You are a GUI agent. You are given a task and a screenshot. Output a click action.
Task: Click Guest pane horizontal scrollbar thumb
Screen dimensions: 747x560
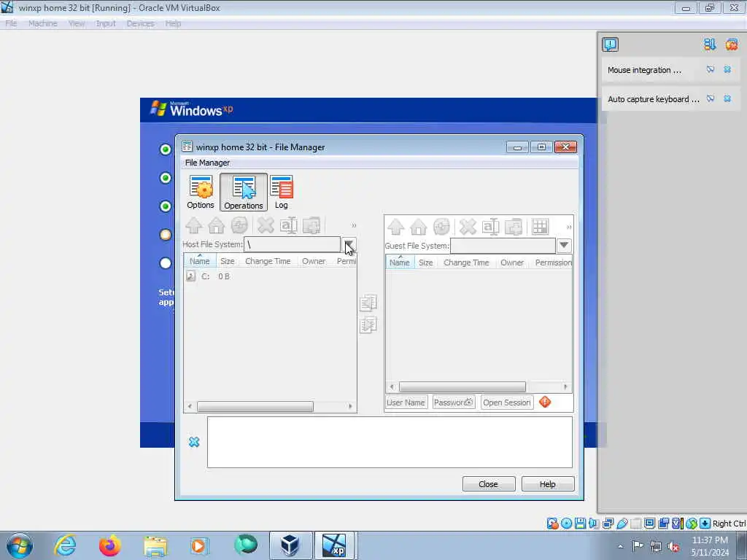click(462, 386)
